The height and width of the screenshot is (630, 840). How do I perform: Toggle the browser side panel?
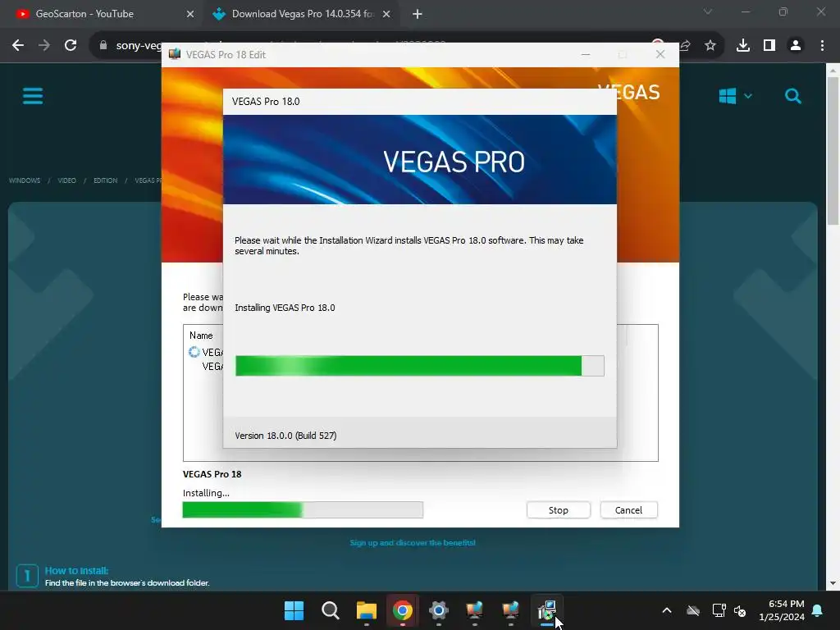769,46
